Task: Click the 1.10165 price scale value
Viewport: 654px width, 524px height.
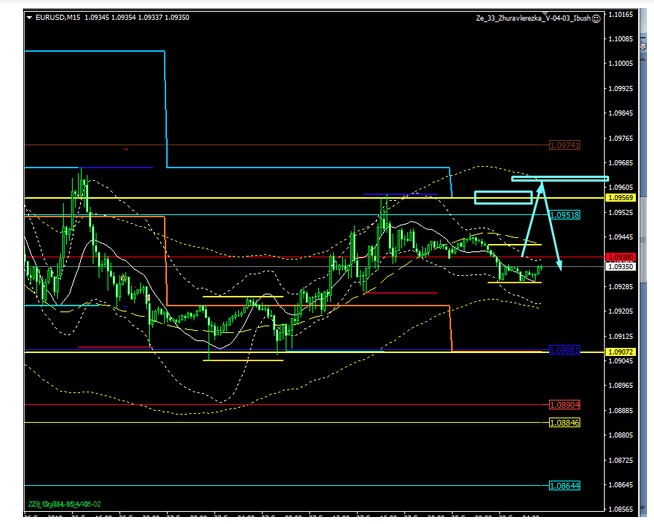Action: pyautogui.click(x=620, y=15)
